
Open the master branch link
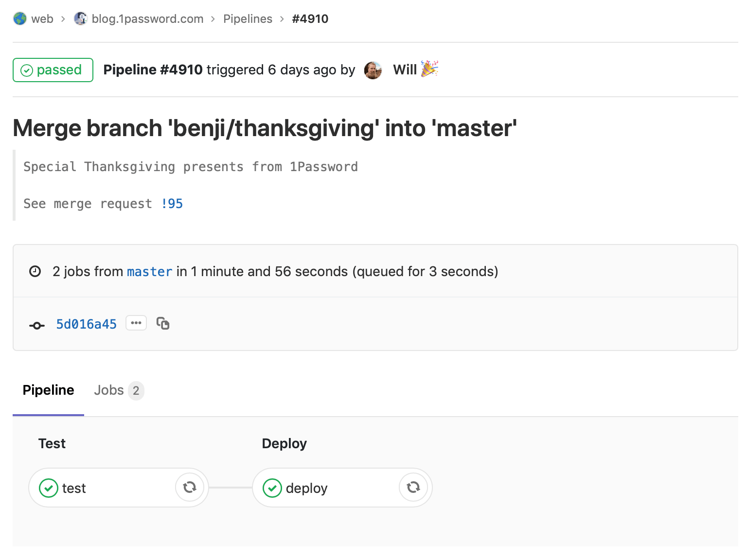(149, 271)
